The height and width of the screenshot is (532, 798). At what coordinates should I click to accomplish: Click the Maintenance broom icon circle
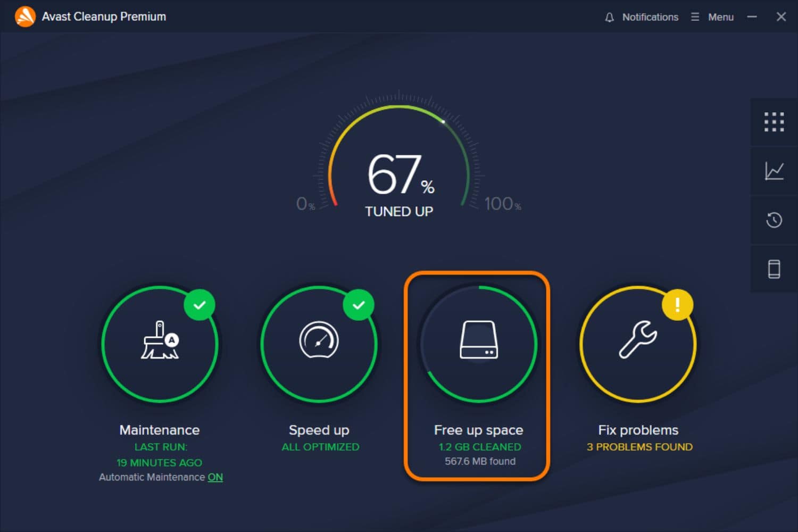(160, 344)
